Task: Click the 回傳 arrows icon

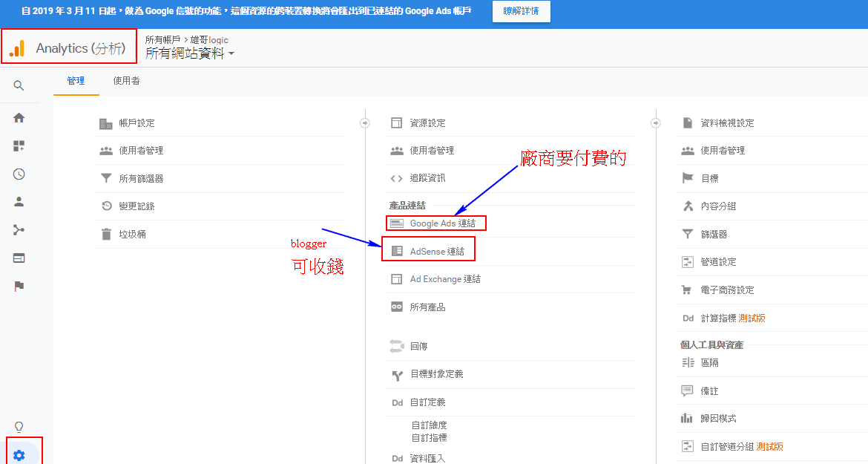Action: [397, 346]
